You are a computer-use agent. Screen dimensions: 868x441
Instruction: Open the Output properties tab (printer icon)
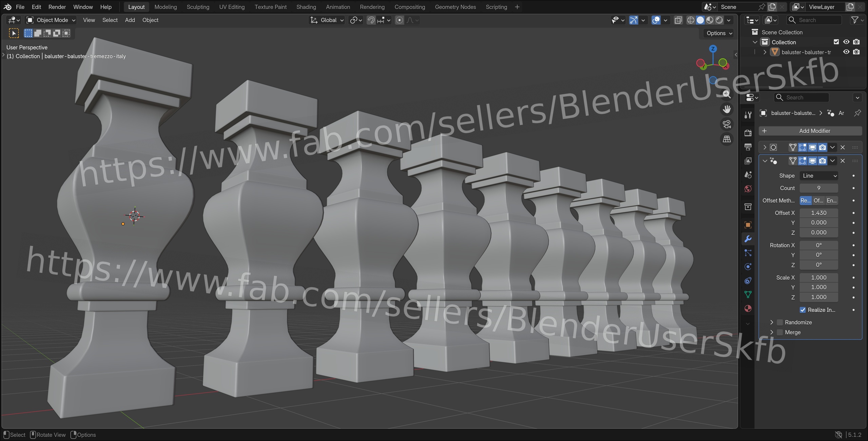(x=748, y=147)
